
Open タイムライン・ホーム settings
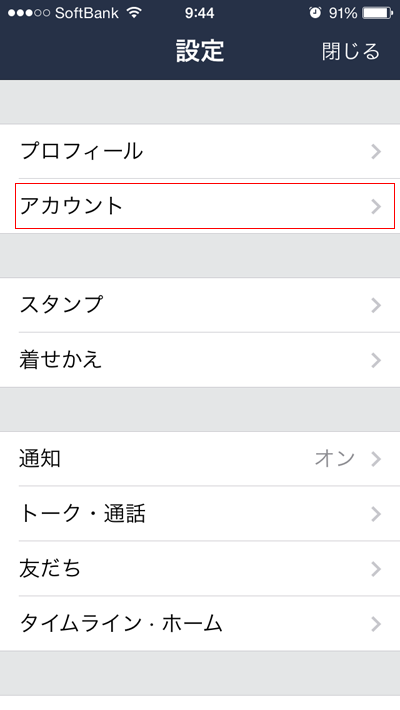200,624
